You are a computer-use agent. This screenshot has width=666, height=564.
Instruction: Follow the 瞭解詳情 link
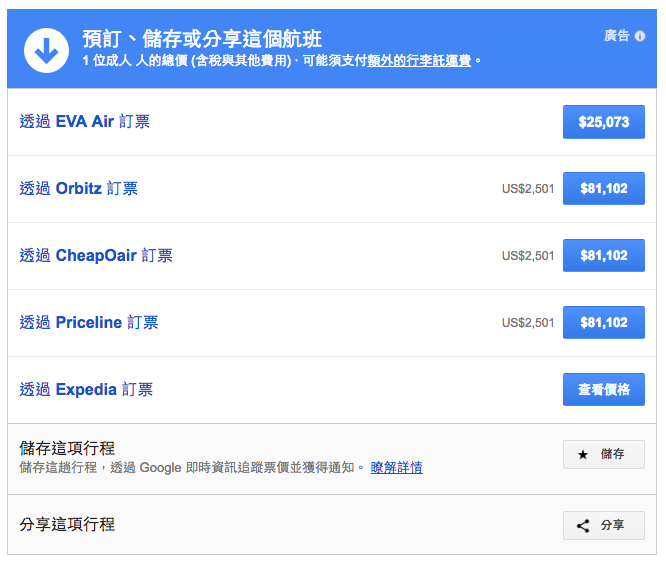396,467
